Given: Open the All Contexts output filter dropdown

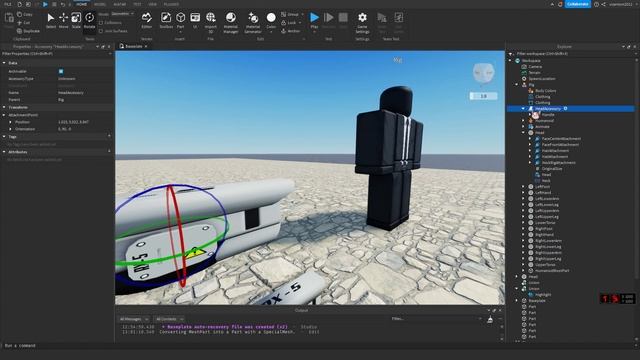Looking at the screenshot, I should [x=169, y=319].
